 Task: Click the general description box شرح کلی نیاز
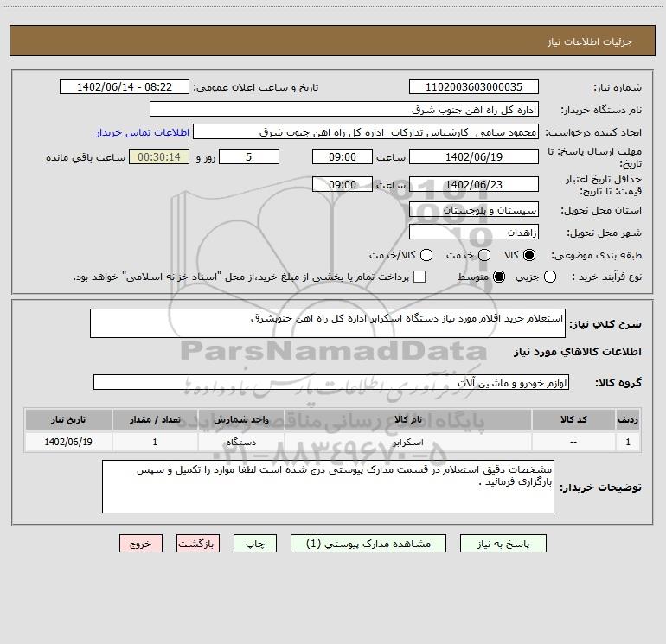pos(328,323)
